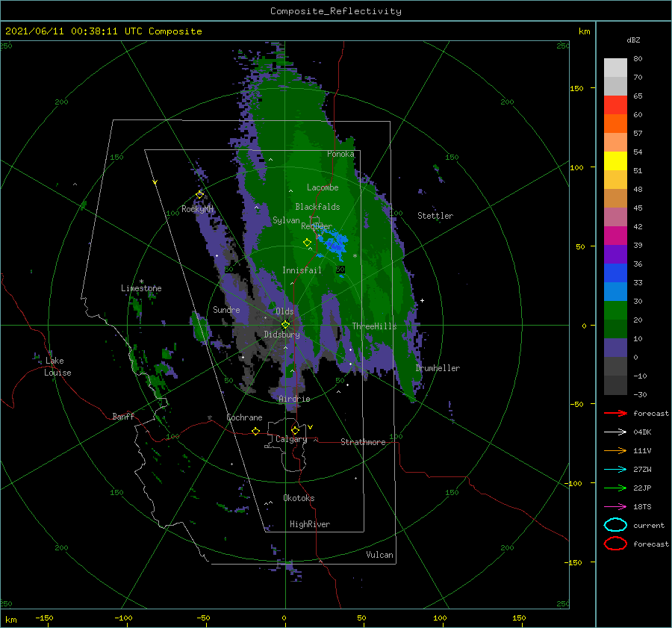The height and width of the screenshot is (628, 672).
Task: Click the RockyMH label
Action: [197, 209]
